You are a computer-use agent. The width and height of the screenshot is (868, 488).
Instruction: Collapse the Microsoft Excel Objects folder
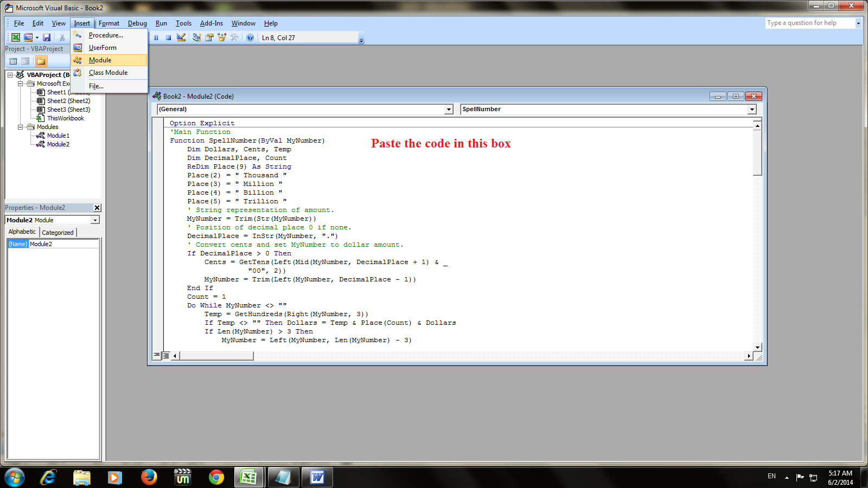[20, 84]
